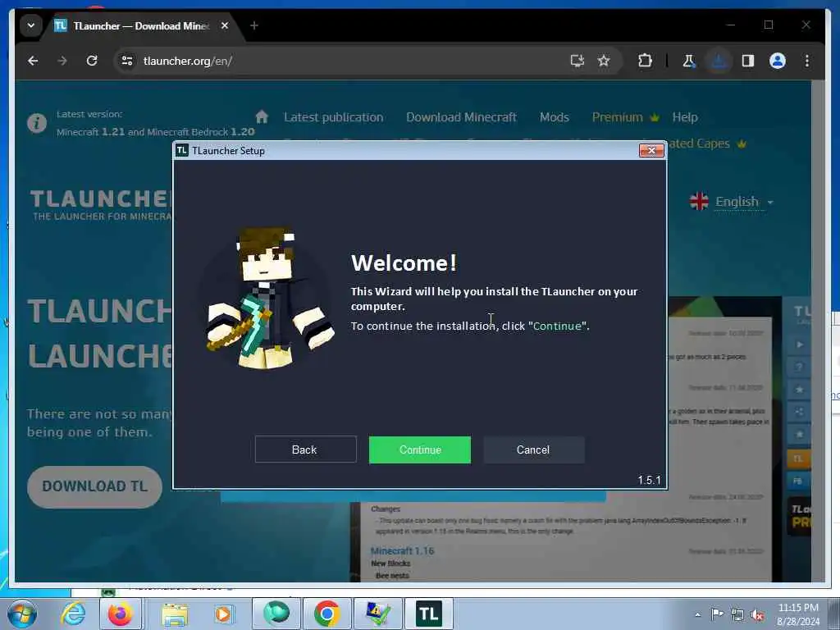
Task: Cancel the TLauncher installation
Action: (533, 450)
